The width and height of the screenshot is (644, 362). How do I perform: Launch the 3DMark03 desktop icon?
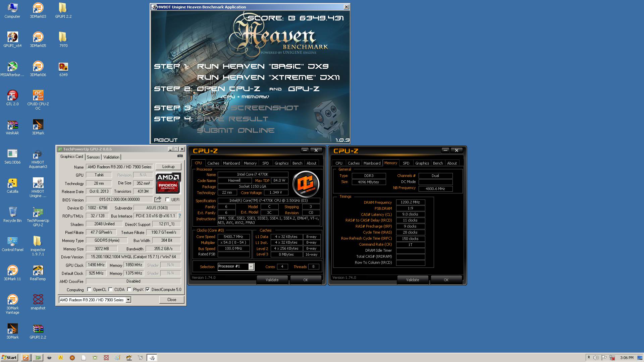point(38,10)
